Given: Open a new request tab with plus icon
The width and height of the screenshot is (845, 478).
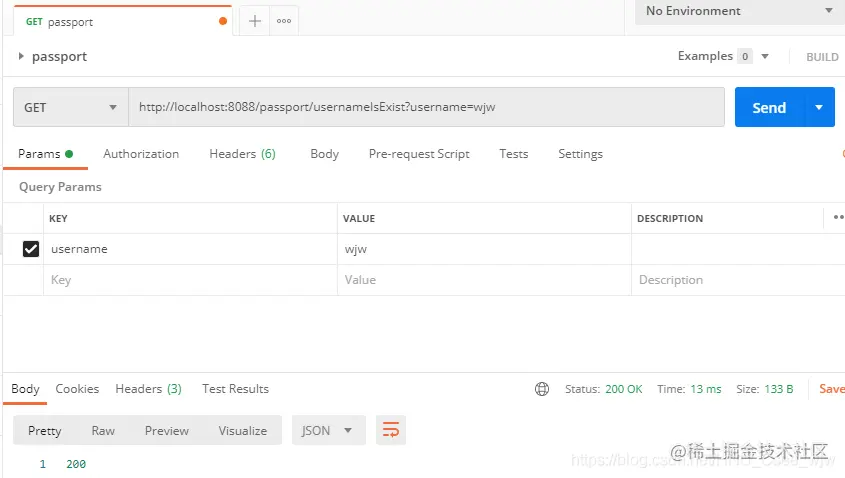Looking at the screenshot, I should 254,22.
